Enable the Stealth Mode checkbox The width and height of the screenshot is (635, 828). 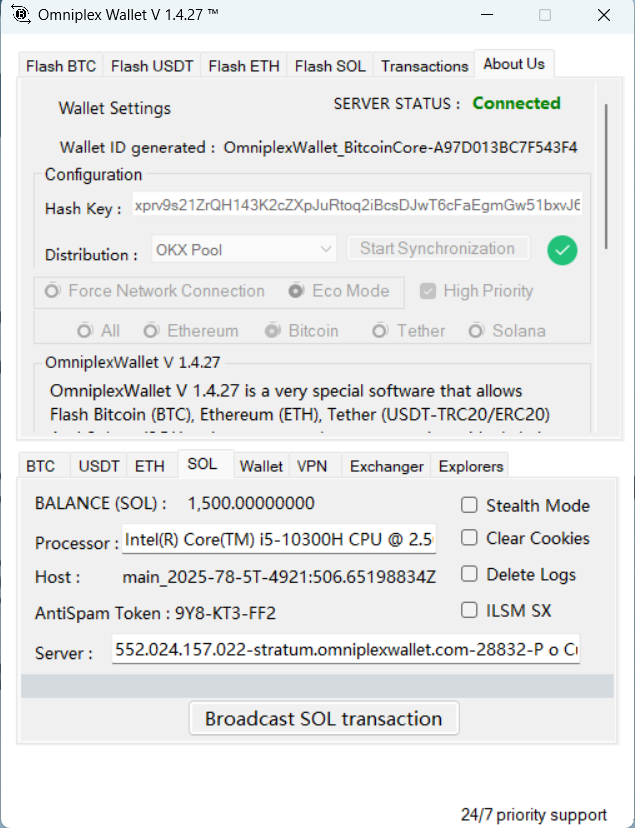[x=469, y=506]
